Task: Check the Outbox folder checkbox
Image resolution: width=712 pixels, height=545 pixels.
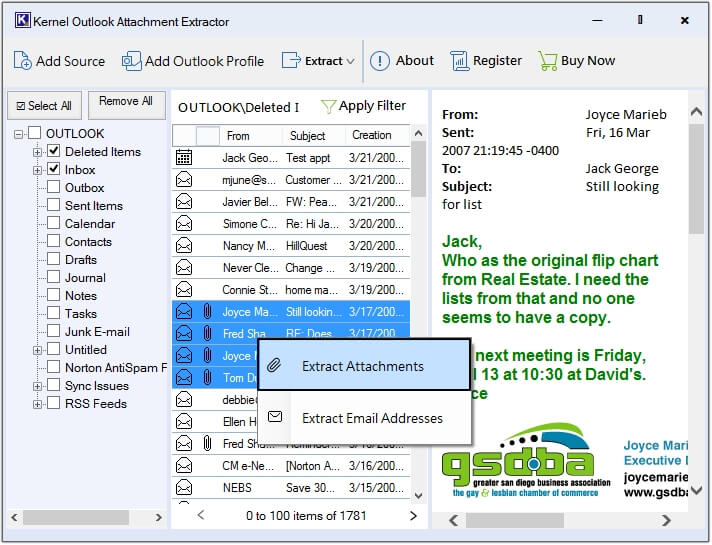Action: point(54,187)
